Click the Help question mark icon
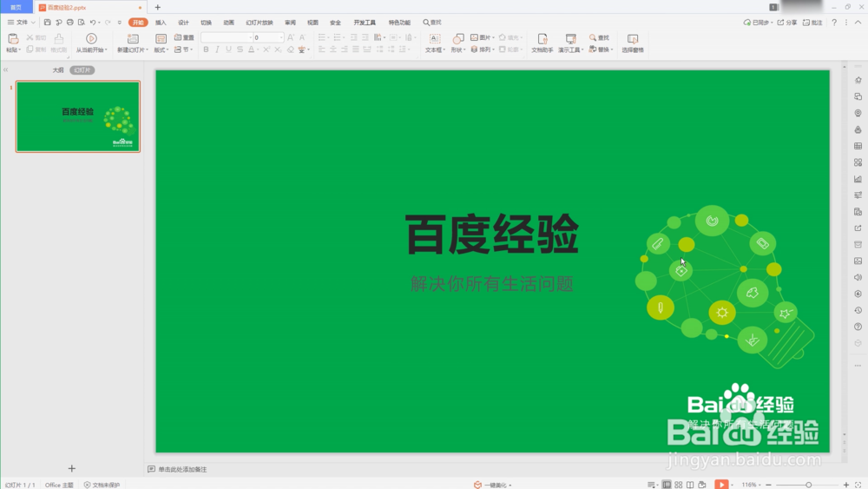Viewport: 868px width, 489px height. point(834,23)
